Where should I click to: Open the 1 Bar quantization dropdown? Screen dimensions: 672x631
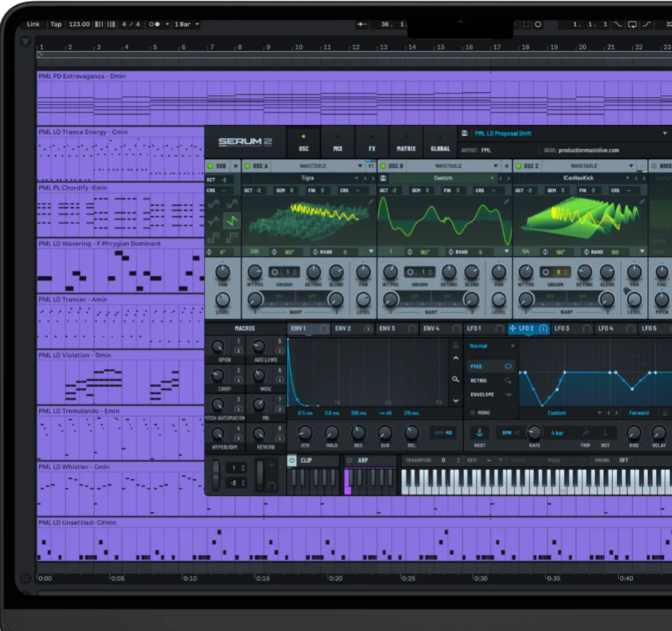pos(187,24)
